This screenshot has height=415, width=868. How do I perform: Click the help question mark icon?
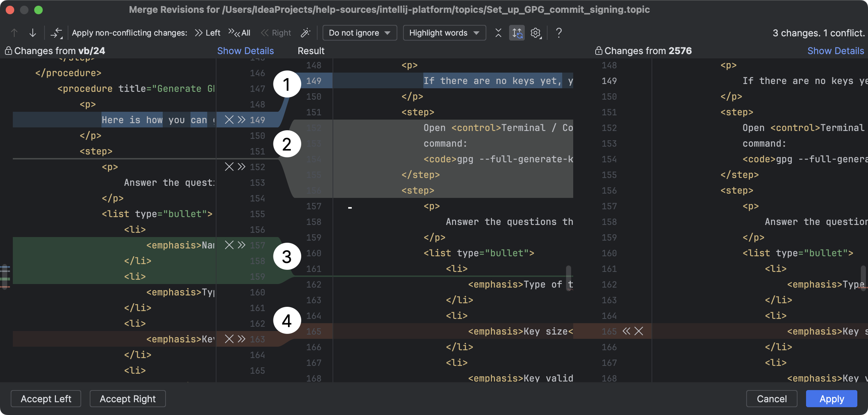click(x=558, y=33)
